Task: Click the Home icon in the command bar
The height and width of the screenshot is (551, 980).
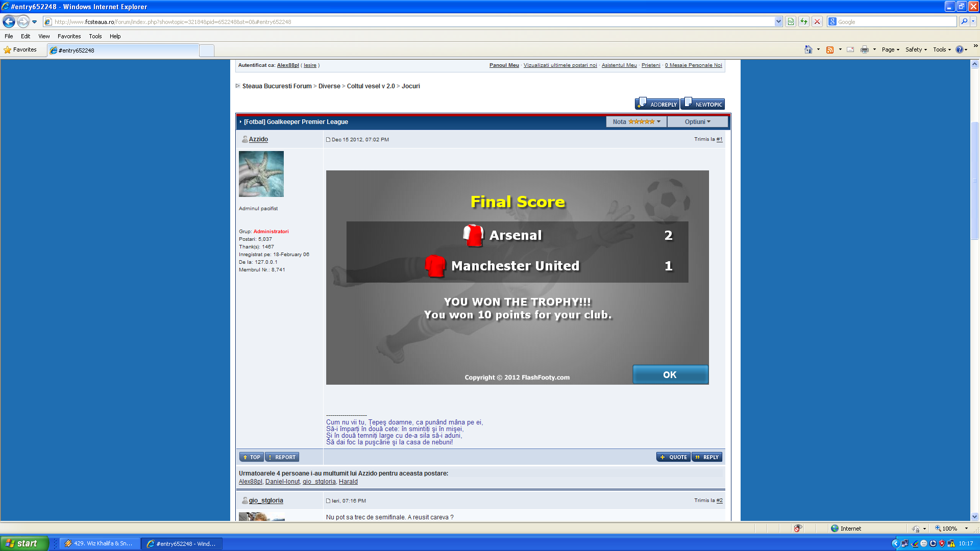Action: [808, 49]
